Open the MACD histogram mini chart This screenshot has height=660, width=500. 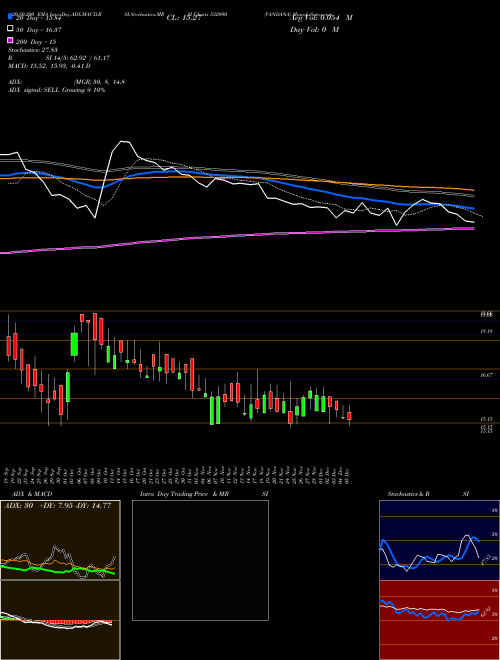click(60, 620)
